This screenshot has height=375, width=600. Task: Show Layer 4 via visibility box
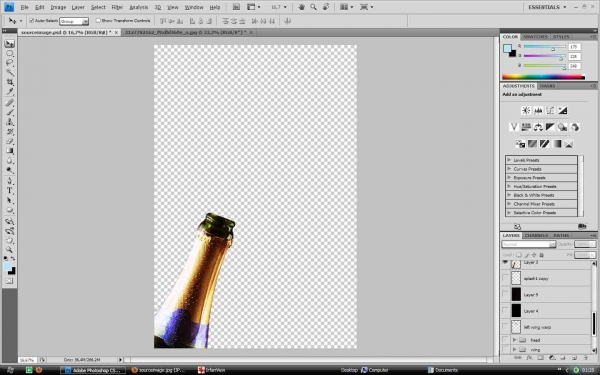tap(505, 311)
